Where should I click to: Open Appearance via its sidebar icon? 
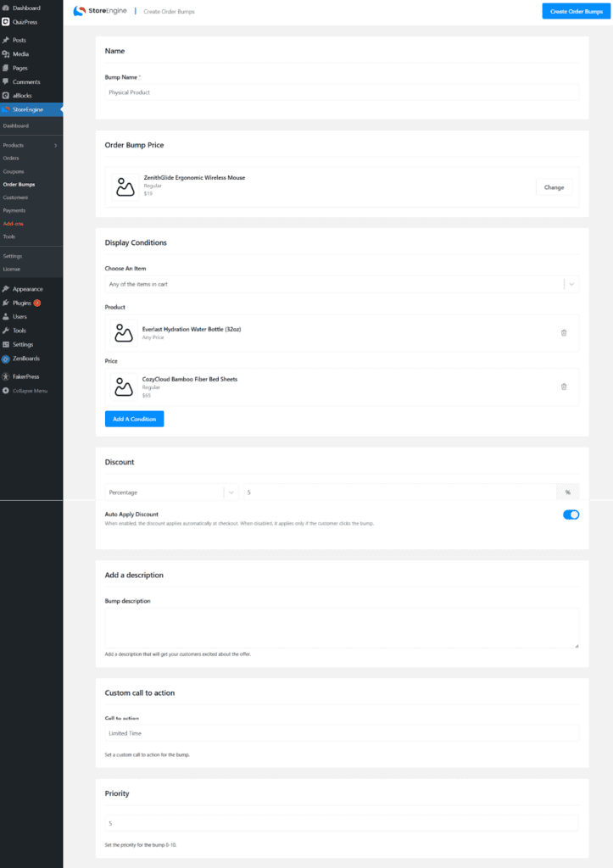(x=6, y=289)
